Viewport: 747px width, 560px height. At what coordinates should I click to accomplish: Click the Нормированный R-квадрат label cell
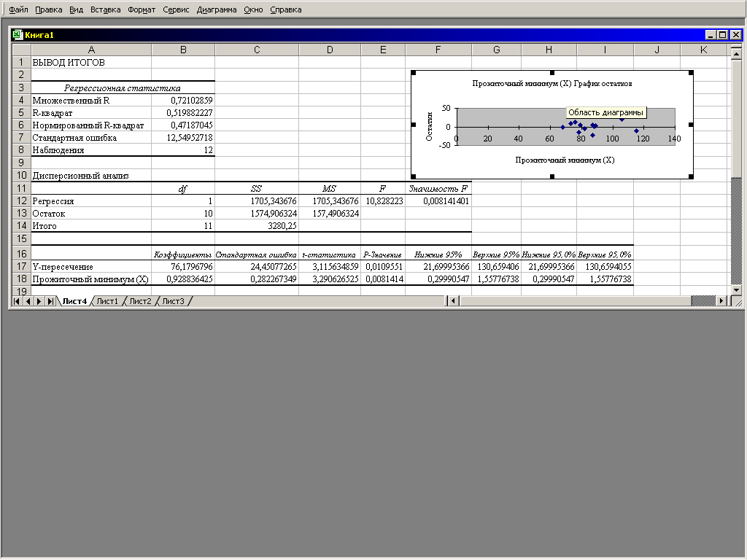[91, 125]
